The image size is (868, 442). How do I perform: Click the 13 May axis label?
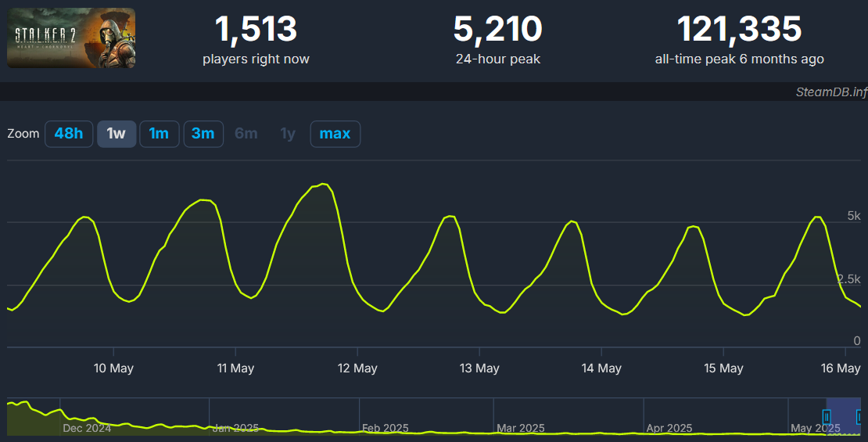pyautogui.click(x=479, y=368)
